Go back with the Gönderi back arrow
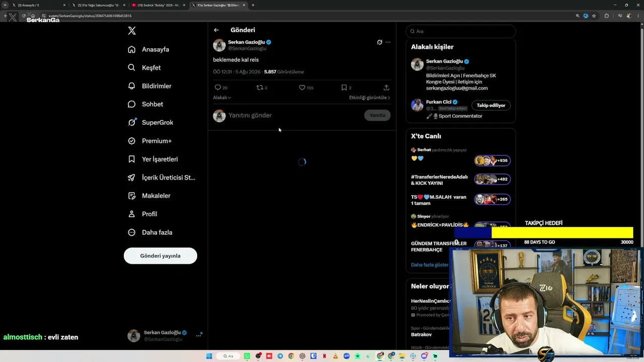644x362 pixels. [x=216, y=30]
